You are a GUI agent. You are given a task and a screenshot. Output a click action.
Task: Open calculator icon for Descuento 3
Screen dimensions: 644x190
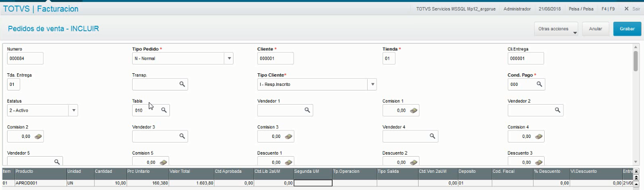(539, 162)
